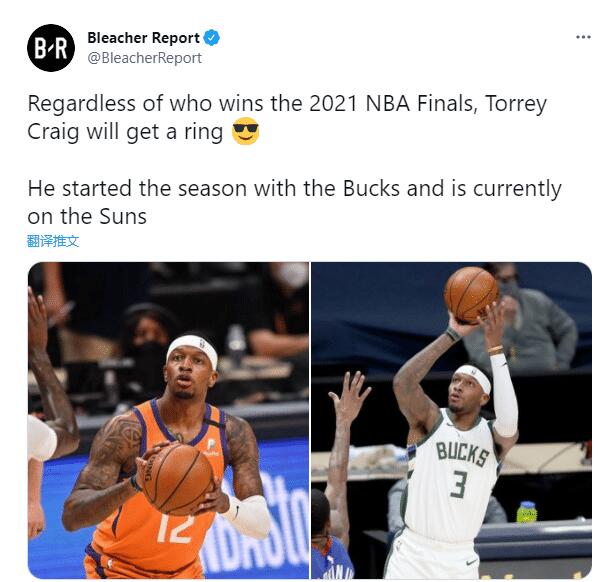This screenshot has width=599, height=582.
Task: Click the green bottle in the right photo
Action: [526, 512]
